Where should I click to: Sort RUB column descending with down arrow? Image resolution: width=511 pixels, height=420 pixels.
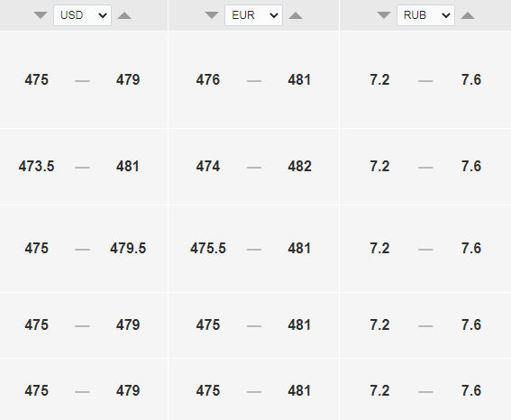[x=384, y=15]
